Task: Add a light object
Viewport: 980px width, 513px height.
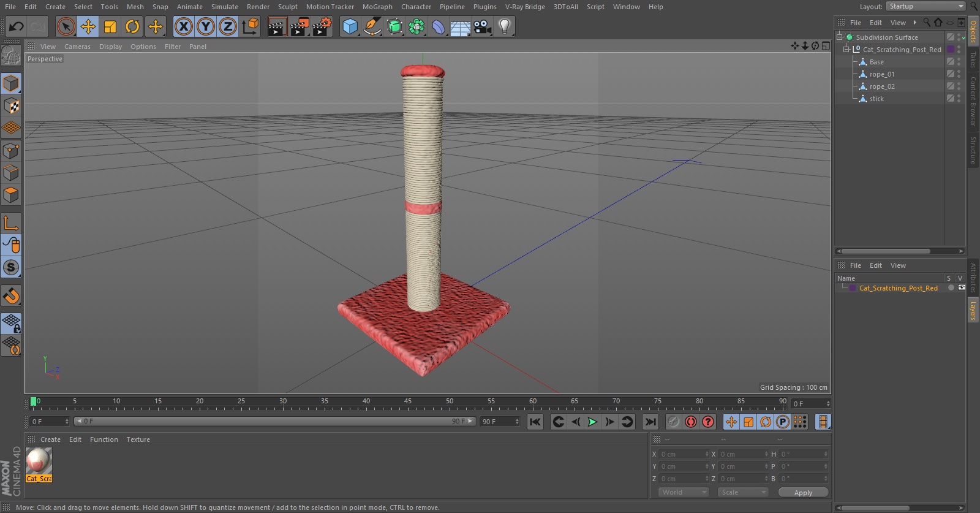Action: point(505,26)
